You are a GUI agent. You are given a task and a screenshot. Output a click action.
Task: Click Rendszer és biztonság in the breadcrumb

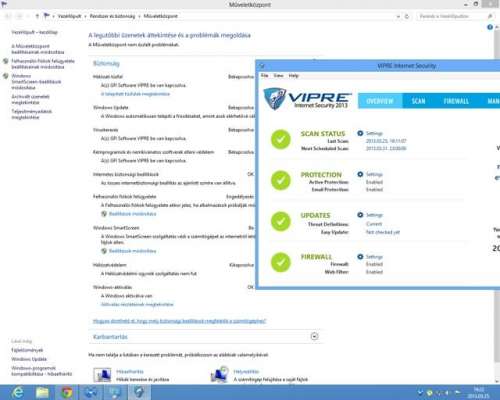[112, 16]
